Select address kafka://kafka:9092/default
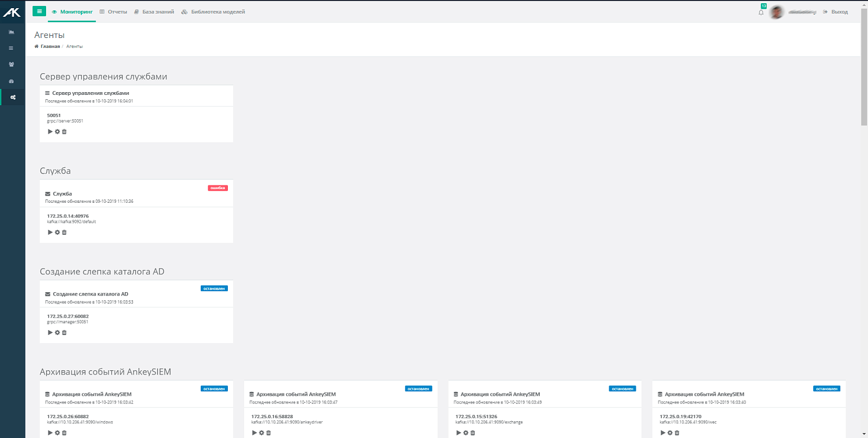This screenshot has width=868, height=438. (x=72, y=222)
